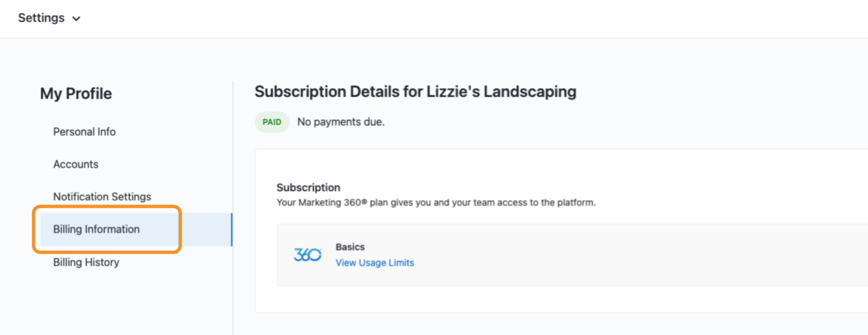Expand the Settings dropdown chevron

76,19
